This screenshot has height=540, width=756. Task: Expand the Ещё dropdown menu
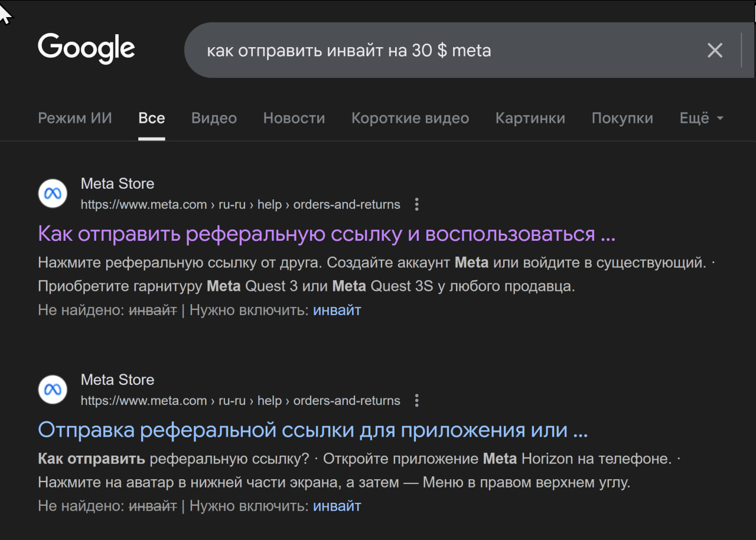tap(701, 118)
